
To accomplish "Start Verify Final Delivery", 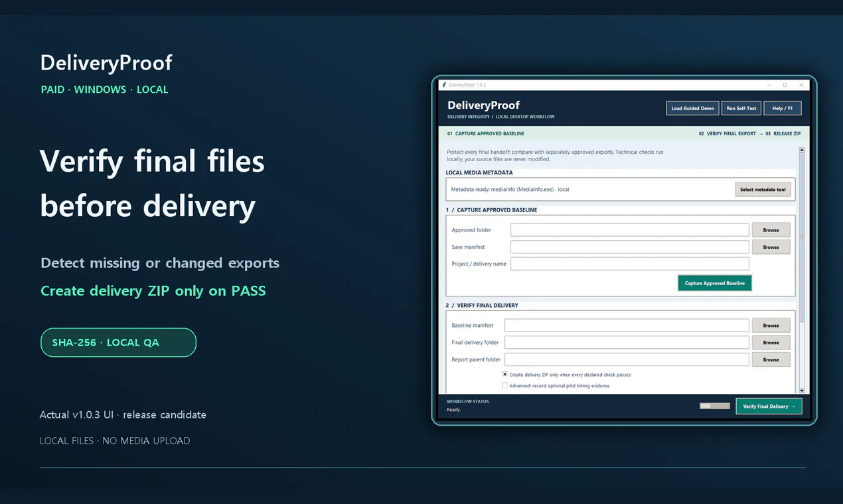I will [x=769, y=407].
